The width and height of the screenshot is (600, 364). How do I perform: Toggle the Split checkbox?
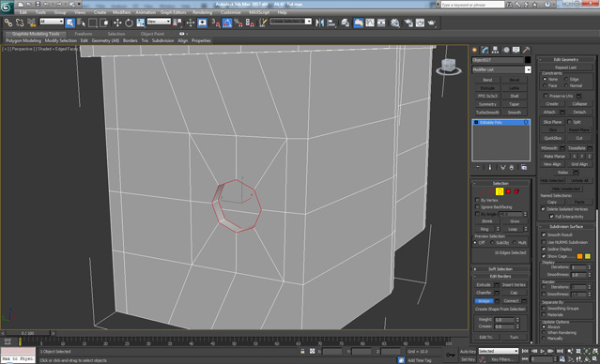coord(569,122)
